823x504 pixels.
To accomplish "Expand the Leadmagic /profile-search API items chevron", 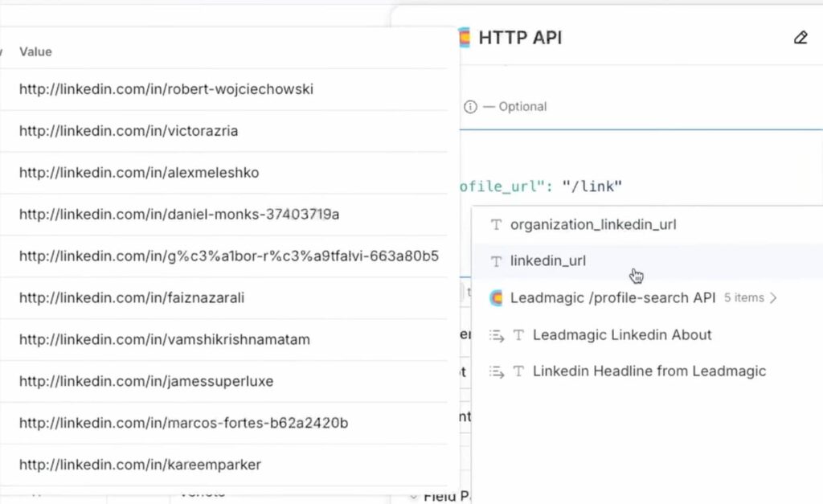I will 773,298.
